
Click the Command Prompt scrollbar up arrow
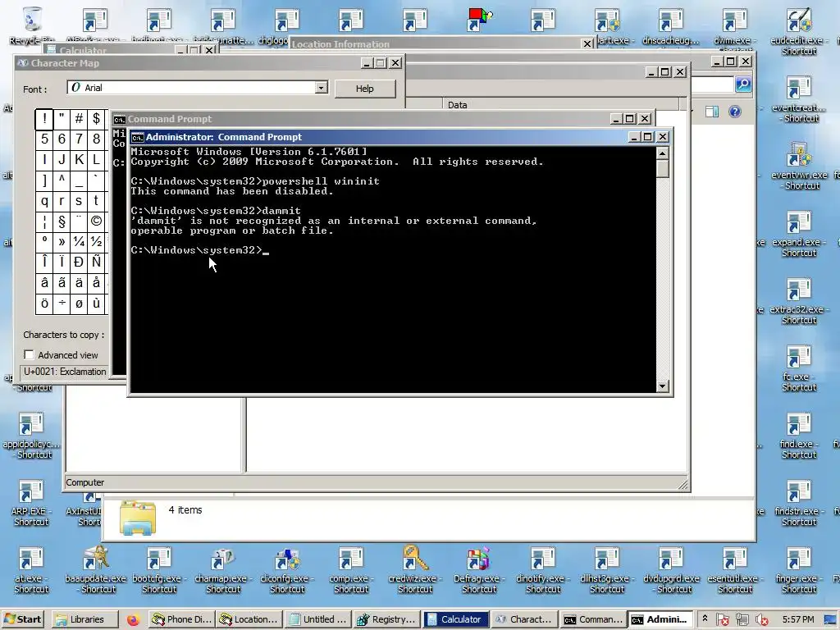coord(663,153)
